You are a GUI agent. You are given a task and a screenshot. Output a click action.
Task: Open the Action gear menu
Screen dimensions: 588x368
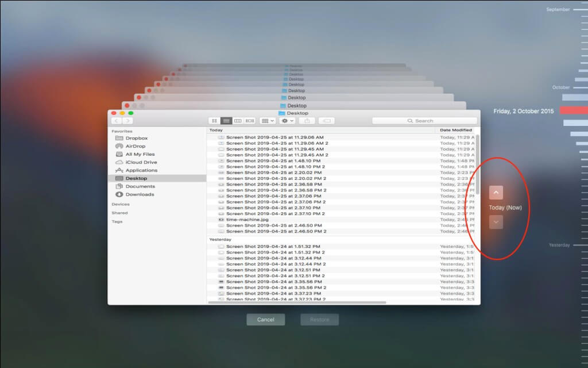pyautogui.click(x=285, y=121)
